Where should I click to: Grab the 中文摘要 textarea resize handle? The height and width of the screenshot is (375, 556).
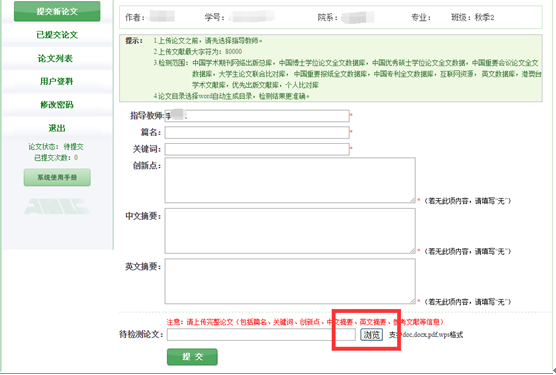[412, 251]
